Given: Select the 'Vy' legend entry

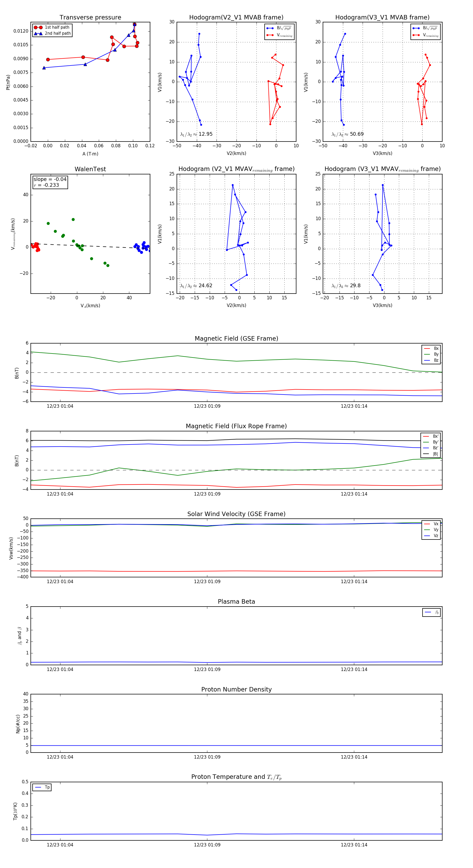Looking at the screenshot, I should point(431,530).
